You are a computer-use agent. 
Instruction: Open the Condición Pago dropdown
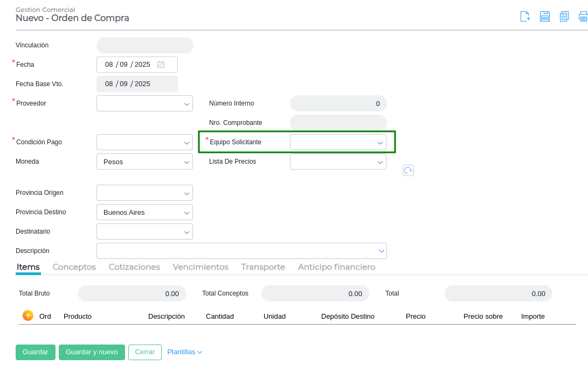(x=186, y=143)
